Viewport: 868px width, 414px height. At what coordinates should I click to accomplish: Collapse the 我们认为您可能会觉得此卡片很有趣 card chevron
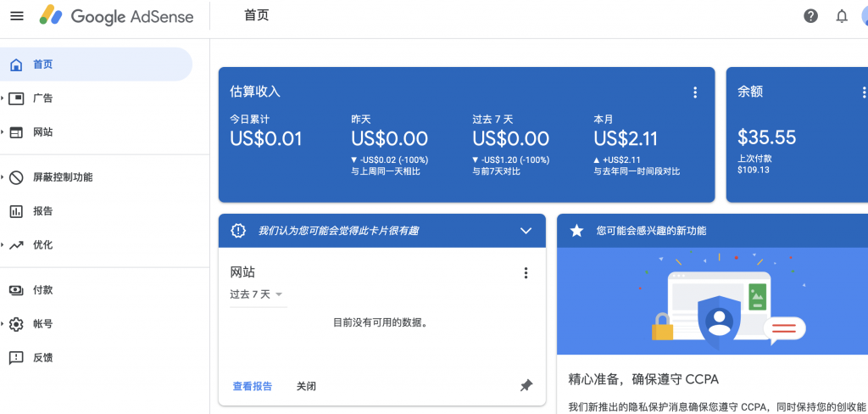pos(526,231)
